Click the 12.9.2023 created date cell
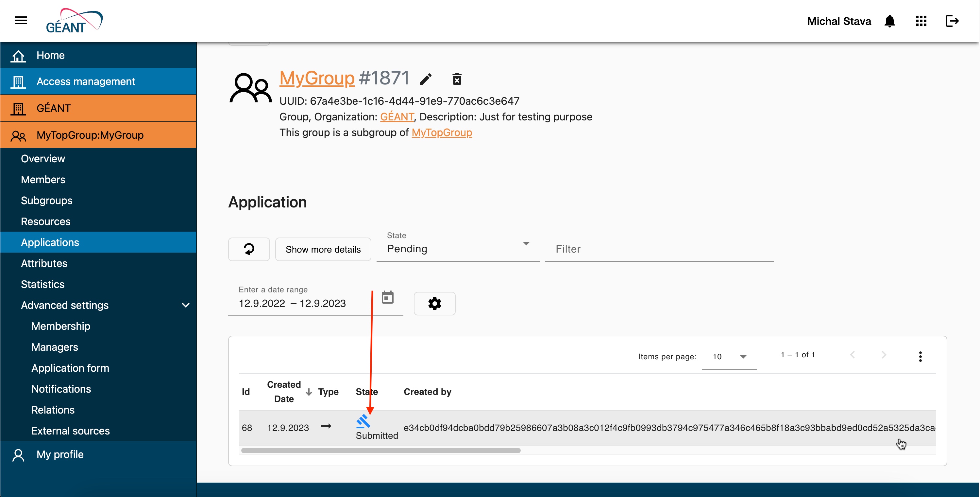The width and height of the screenshot is (980, 497). [x=288, y=428]
